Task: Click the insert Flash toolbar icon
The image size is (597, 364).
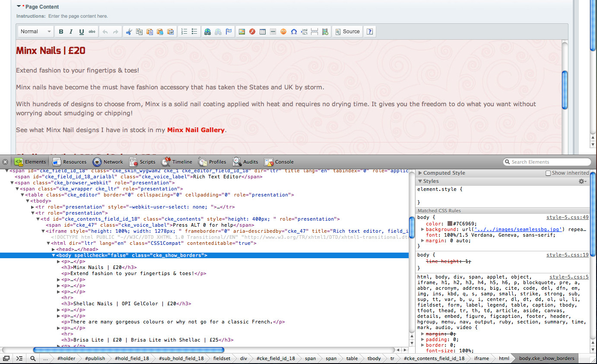Action: [x=252, y=32]
